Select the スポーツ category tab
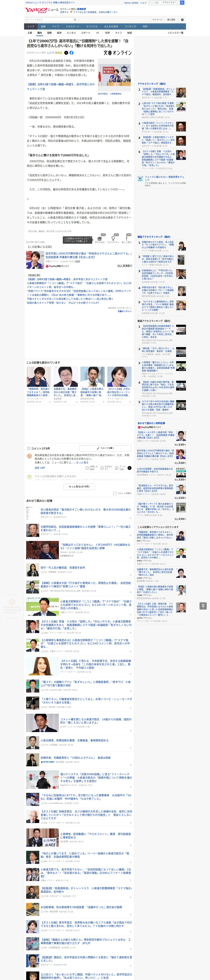The image size is (210, 980). pyautogui.click(x=86, y=33)
